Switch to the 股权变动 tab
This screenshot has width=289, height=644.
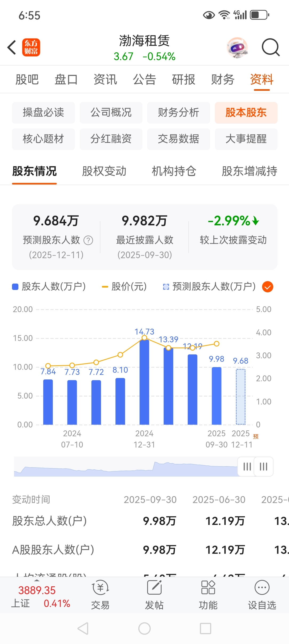(x=104, y=171)
